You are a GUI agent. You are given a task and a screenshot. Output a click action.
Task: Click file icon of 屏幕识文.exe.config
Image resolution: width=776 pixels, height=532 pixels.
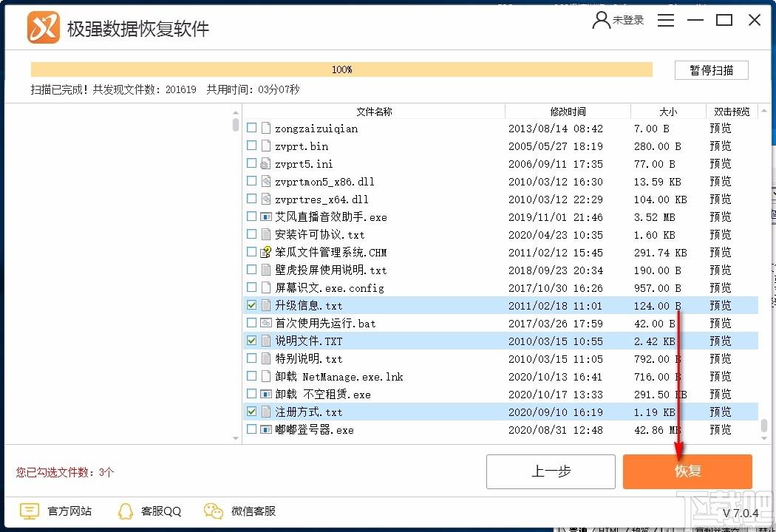pos(266,288)
